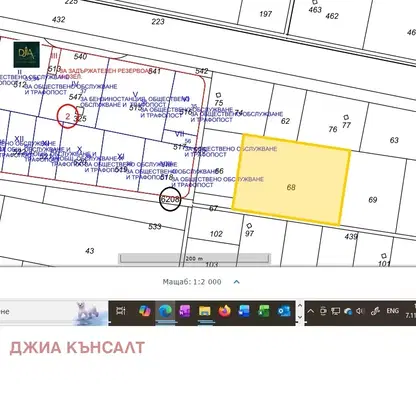Click the DJA logo on the map
The image size is (416, 400).
coord(26,54)
